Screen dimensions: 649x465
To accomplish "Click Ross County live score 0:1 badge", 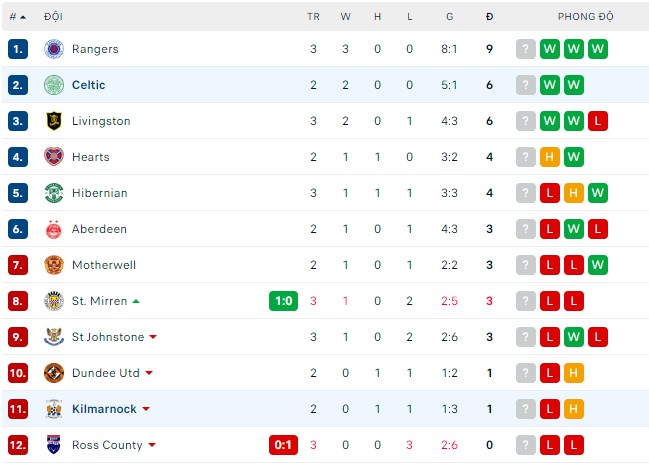I will tap(283, 445).
